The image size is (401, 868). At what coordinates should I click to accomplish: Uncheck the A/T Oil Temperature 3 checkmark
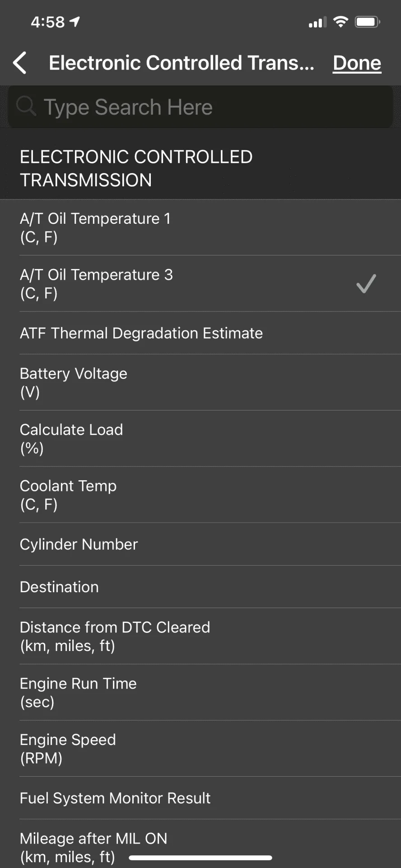coord(366,284)
